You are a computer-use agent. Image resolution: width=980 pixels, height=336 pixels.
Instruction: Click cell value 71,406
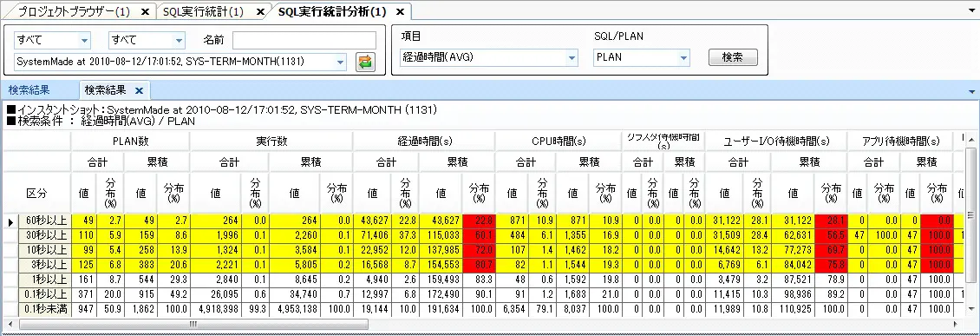pyautogui.click(x=373, y=235)
